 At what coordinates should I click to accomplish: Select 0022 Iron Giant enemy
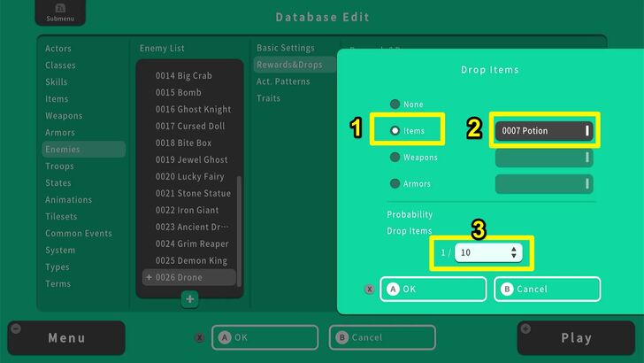pos(187,210)
